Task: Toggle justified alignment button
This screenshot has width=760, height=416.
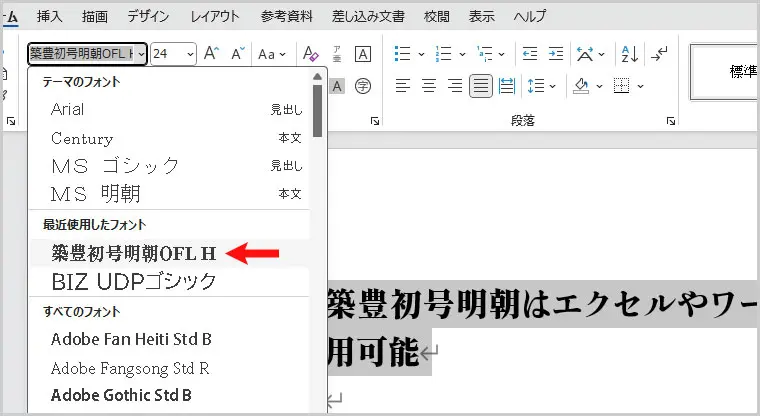Action: (481, 86)
